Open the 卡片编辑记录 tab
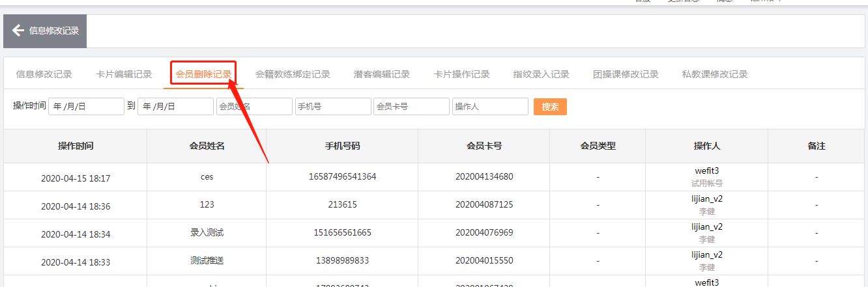Screen dimensions: 868x287 coord(124,74)
